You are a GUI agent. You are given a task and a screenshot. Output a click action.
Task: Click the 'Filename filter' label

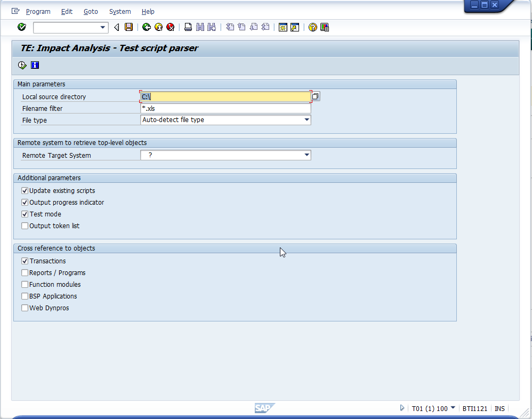click(43, 109)
